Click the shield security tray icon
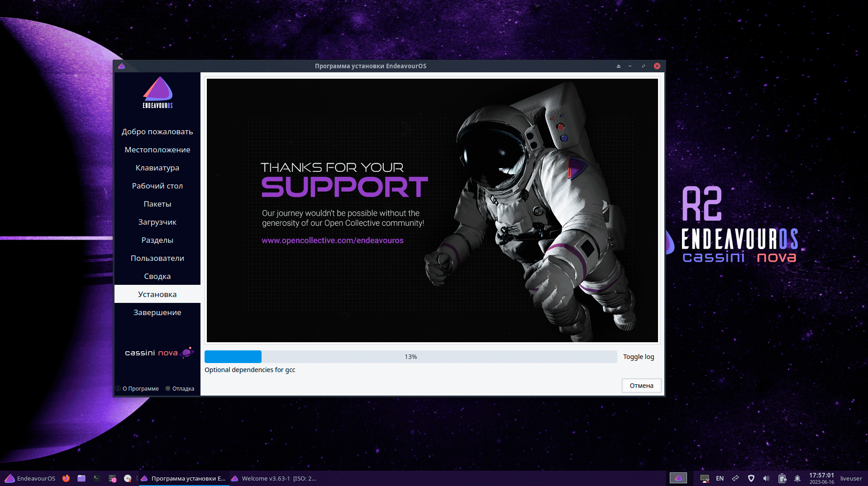This screenshot has width=868, height=486. [x=751, y=478]
